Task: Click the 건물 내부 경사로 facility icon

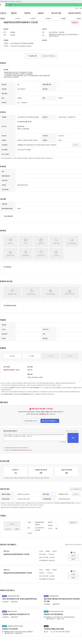Action: 70,292
